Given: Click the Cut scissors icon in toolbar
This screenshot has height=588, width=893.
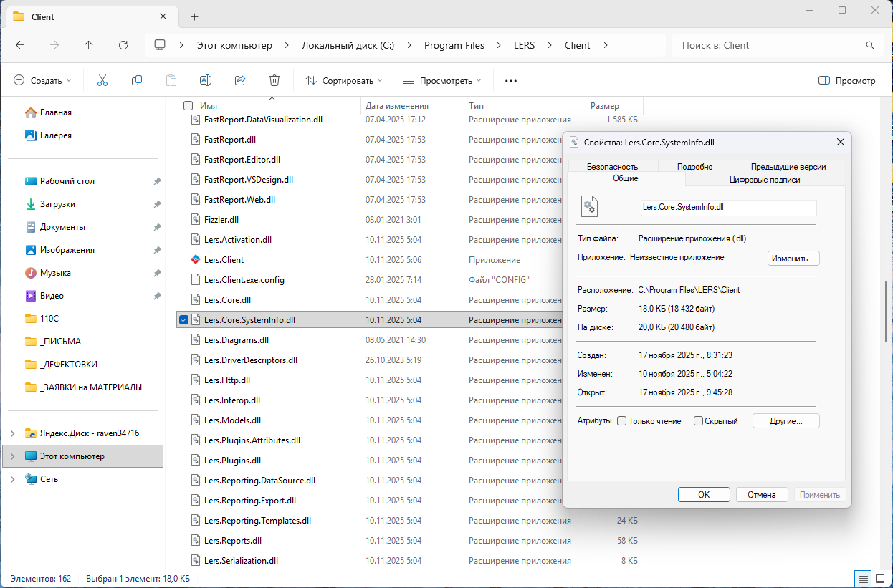Looking at the screenshot, I should pos(102,81).
